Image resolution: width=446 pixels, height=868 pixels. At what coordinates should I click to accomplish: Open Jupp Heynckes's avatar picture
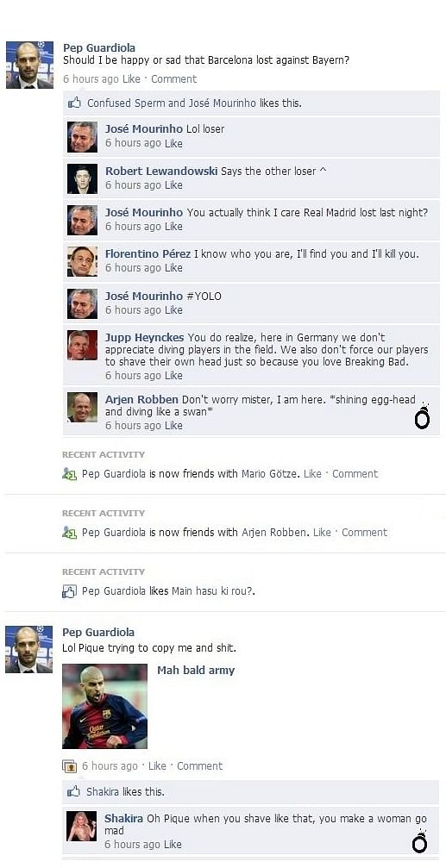(x=83, y=346)
